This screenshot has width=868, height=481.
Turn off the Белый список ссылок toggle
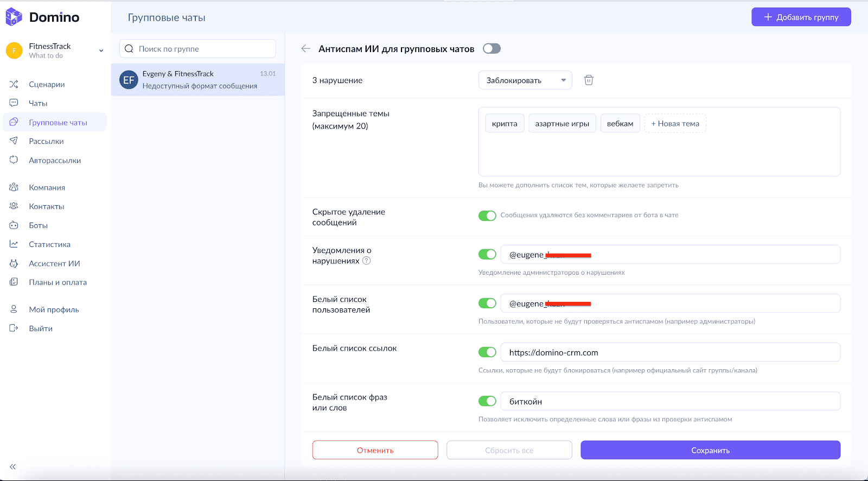pos(487,352)
